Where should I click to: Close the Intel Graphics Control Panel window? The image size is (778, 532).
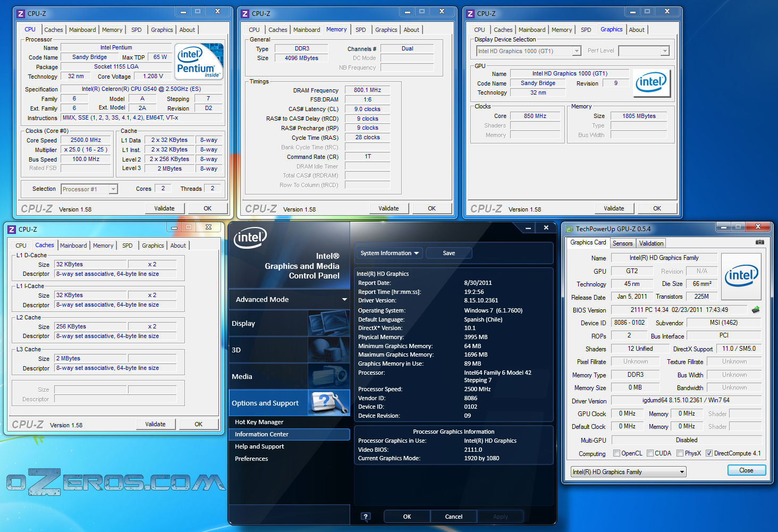tap(546, 228)
